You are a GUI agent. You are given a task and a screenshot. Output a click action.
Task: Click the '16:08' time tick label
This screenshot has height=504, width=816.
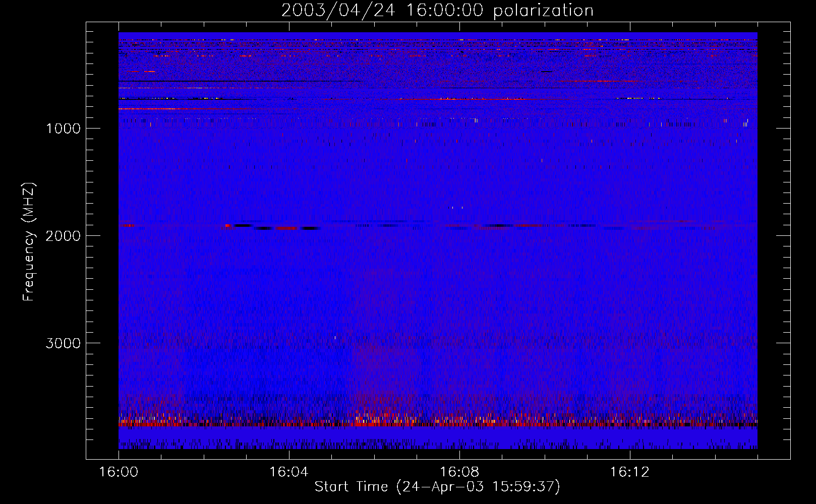pyautogui.click(x=459, y=472)
